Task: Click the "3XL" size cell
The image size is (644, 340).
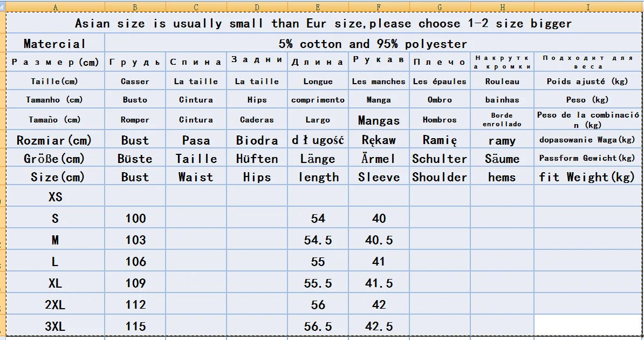Action: tap(55, 327)
